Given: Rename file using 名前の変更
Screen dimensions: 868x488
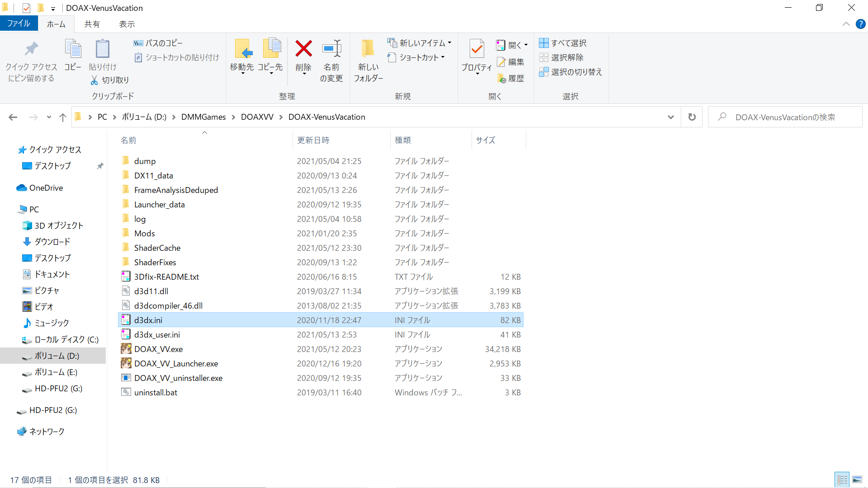Looking at the screenshot, I should (331, 61).
